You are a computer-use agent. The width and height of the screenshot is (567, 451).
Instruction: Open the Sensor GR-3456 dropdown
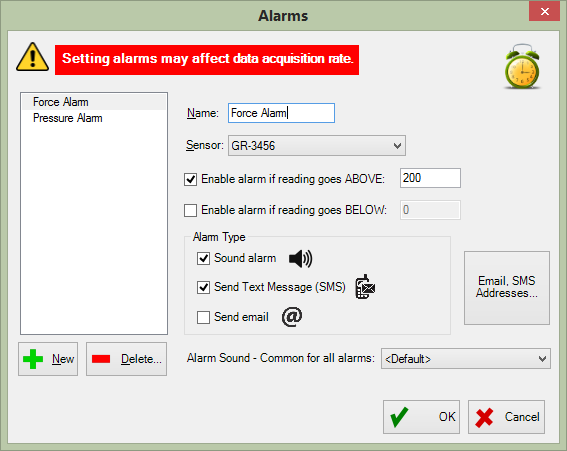point(317,146)
